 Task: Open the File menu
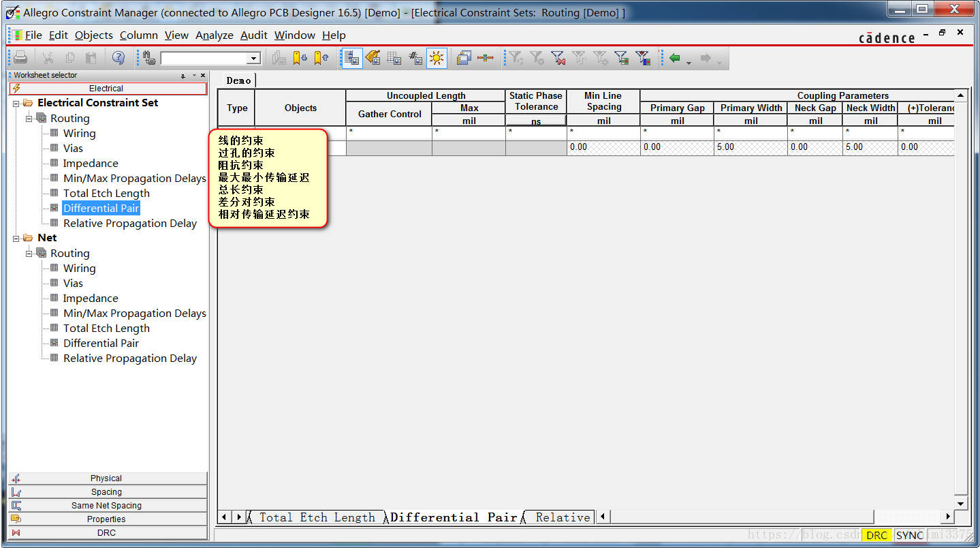(x=33, y=35)
